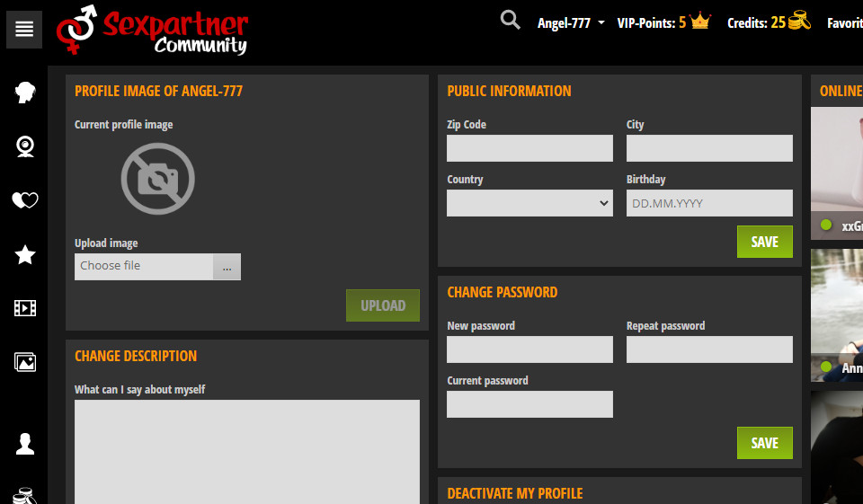Open the Country dropdown

[529, 203]
